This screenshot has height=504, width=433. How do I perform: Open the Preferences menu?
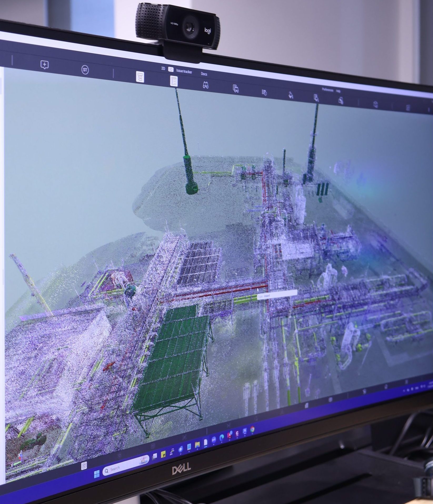328,90
